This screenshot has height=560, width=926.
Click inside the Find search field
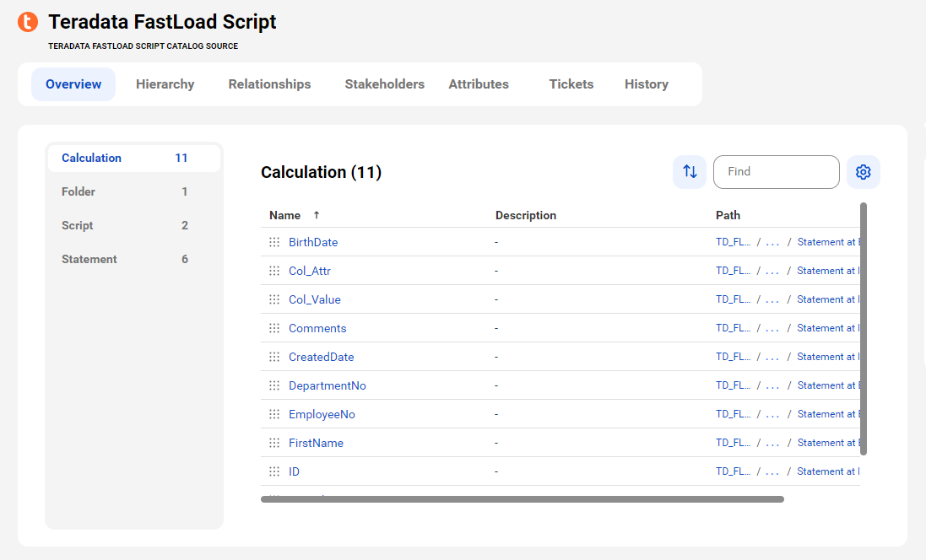click(776, 172)
